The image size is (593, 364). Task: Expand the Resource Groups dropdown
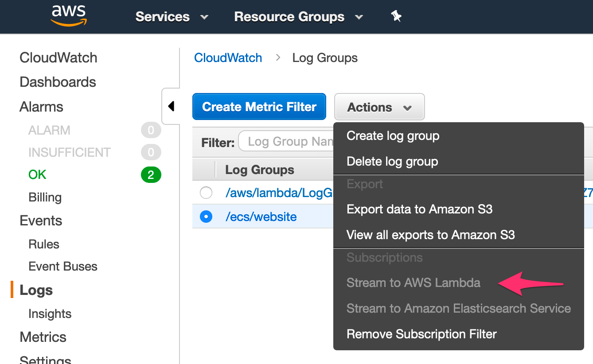tap(298, 17)
